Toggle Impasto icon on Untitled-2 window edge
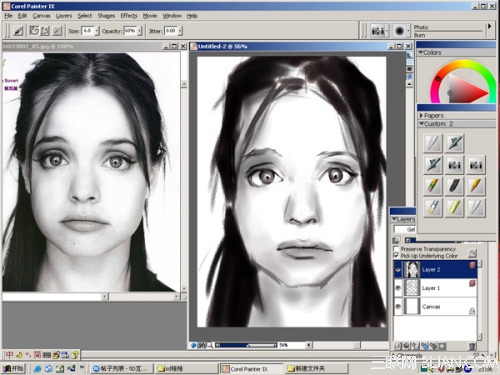500x375 pixels. point(410,77)
